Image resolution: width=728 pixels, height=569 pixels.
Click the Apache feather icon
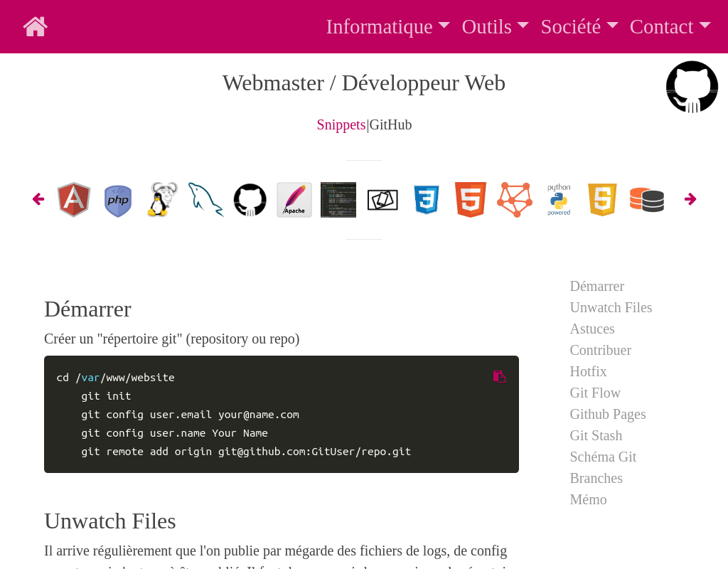coord(294,200)
